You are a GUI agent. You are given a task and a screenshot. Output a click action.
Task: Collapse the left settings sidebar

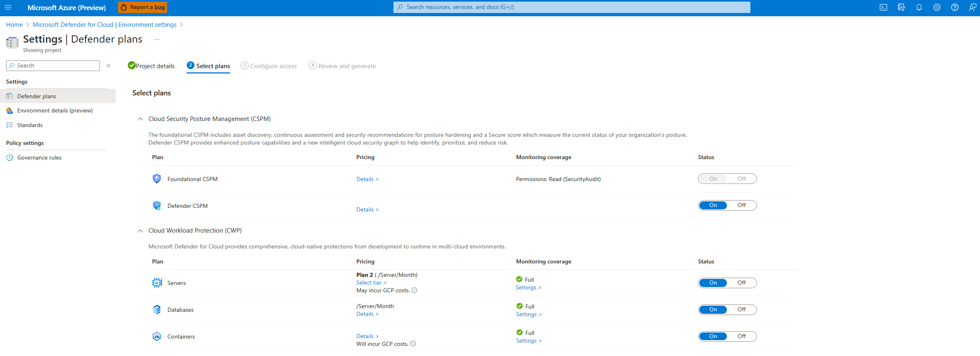(109, 65)
